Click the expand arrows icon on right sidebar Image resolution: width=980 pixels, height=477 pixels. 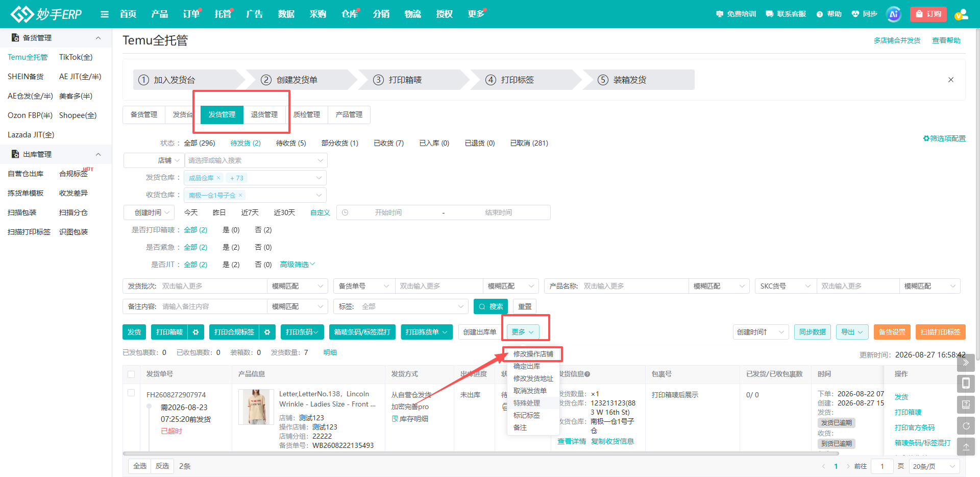click(966, 363)
